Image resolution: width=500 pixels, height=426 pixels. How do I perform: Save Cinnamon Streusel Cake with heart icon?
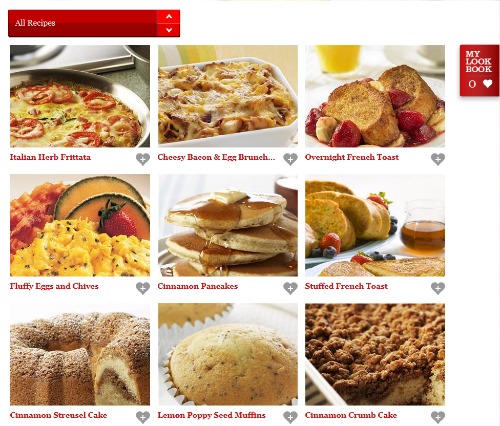(143, 417)
